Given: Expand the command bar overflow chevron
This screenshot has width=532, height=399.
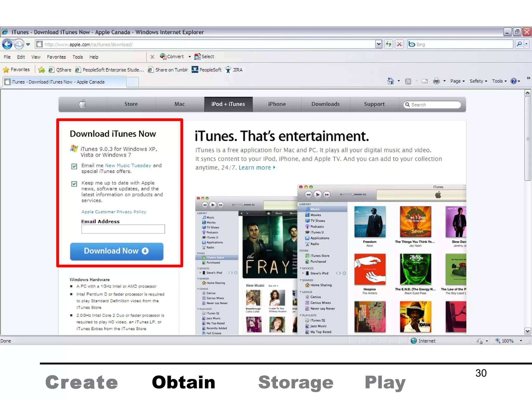Looking at the screenshot, I should tap(528, 78).
